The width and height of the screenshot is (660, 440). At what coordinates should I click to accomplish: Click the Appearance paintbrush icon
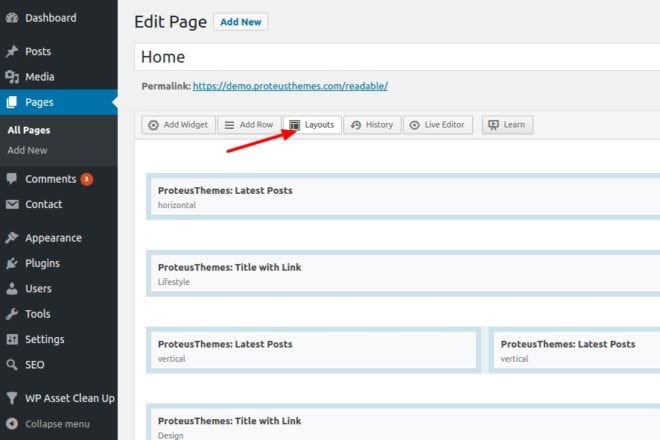(12, 238)
